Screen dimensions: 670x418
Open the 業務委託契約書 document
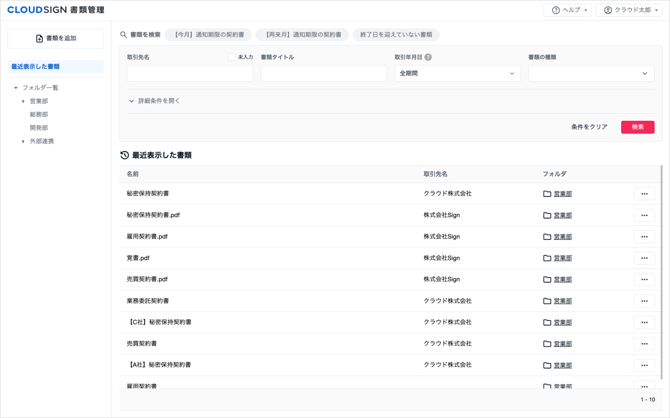pyautogui.click(x=147, y=301)
